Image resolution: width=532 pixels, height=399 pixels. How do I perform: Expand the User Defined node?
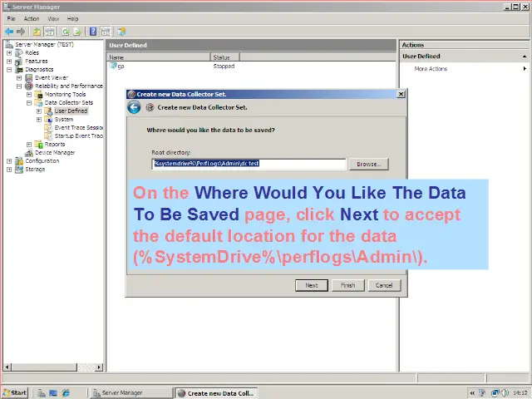tap(39, 111)
